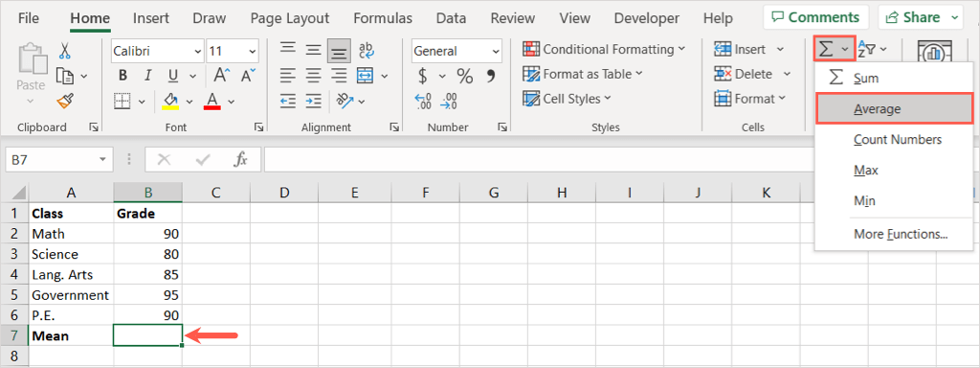Open Borders dropdown arrow
The height and width of the screenshot is (368, 980).
(142, 101)
